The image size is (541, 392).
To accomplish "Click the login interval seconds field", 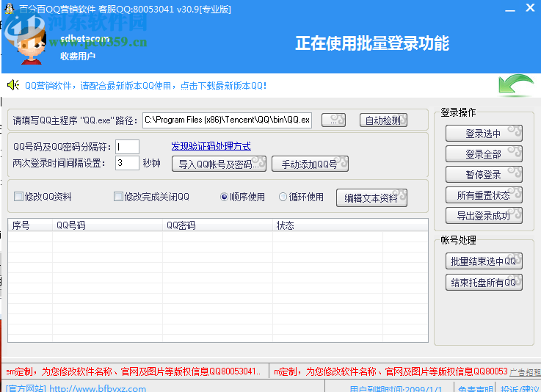I will (x=127, y=163).
